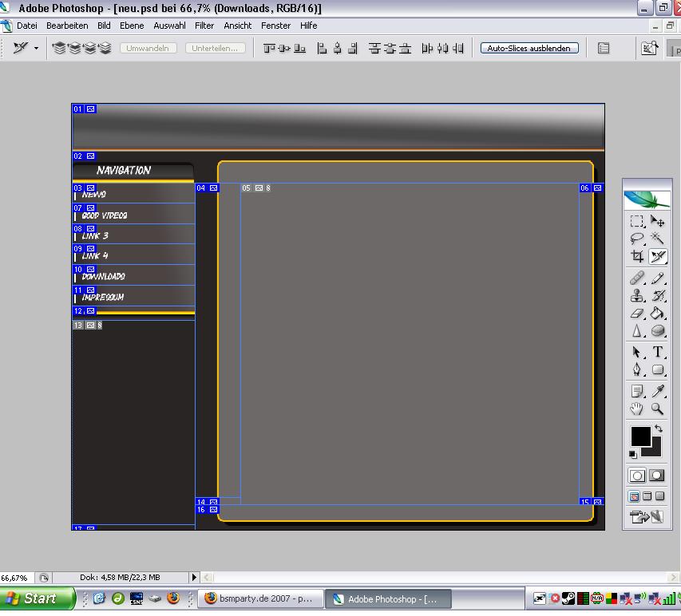681x616 pixels.
Task: Switch to Quick Mask mode
Action: (x=657, y=476)
